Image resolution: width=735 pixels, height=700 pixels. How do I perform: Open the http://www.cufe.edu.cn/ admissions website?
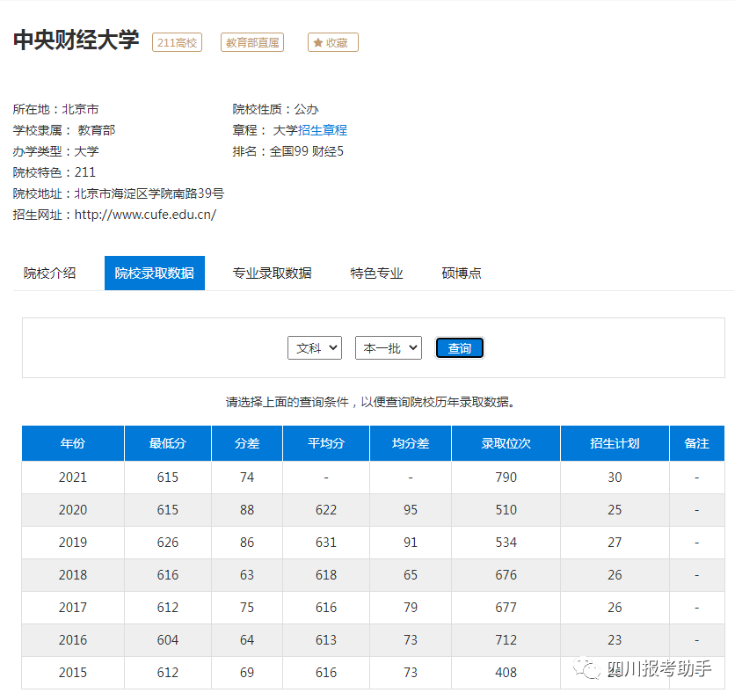coord(145,215)
